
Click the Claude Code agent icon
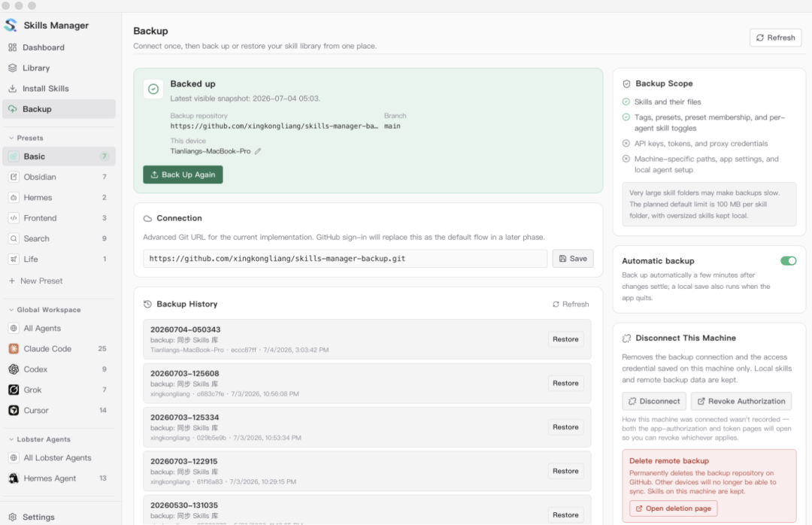(14, 349)
